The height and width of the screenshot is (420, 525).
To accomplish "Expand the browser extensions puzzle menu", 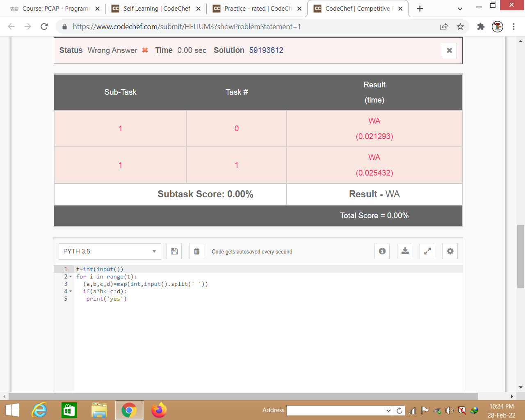I will pos(480,26).
